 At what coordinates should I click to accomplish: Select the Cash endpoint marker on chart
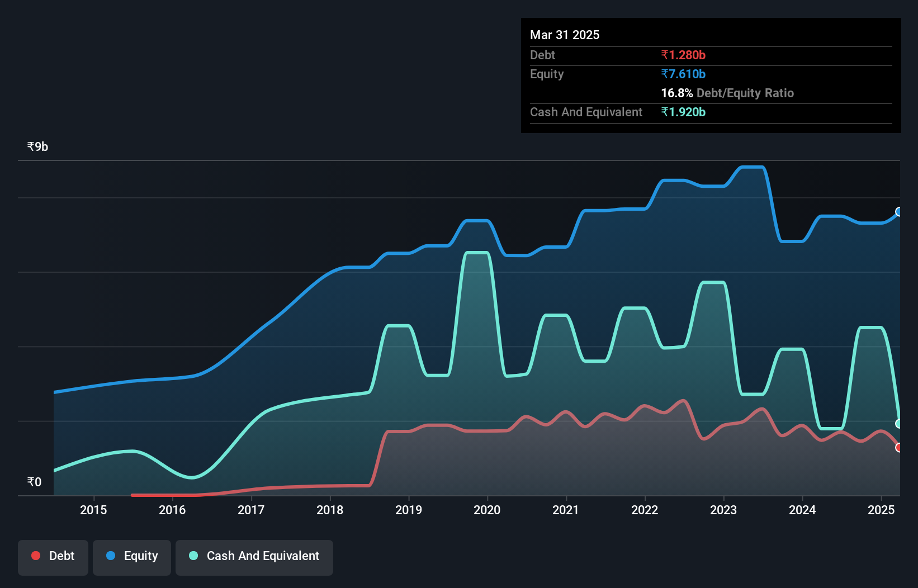899,424
